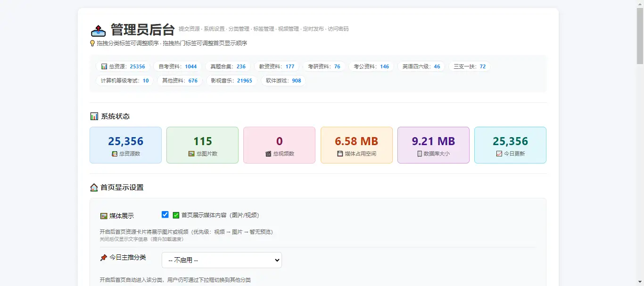This screenshot has width=644, height=286.
Task: Click the upload tray icon beside 管理员后台
Action: [98, 31]
